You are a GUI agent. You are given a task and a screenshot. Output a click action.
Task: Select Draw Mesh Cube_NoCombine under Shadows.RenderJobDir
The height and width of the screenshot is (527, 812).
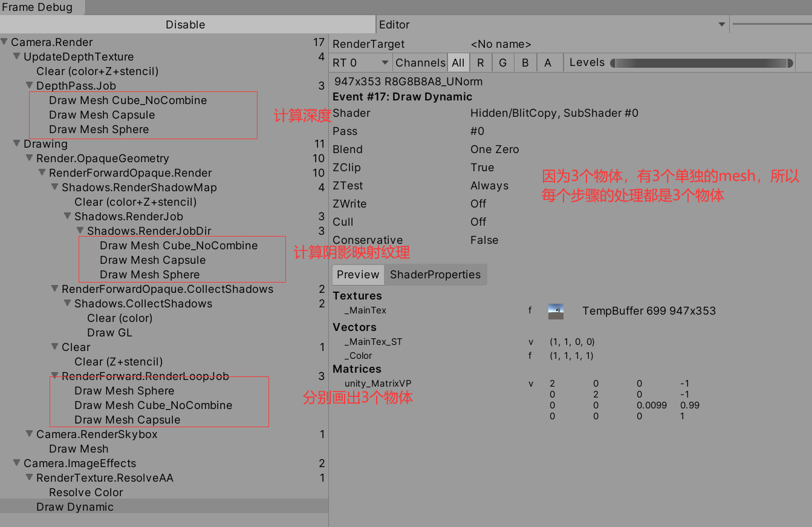point(178,246)
